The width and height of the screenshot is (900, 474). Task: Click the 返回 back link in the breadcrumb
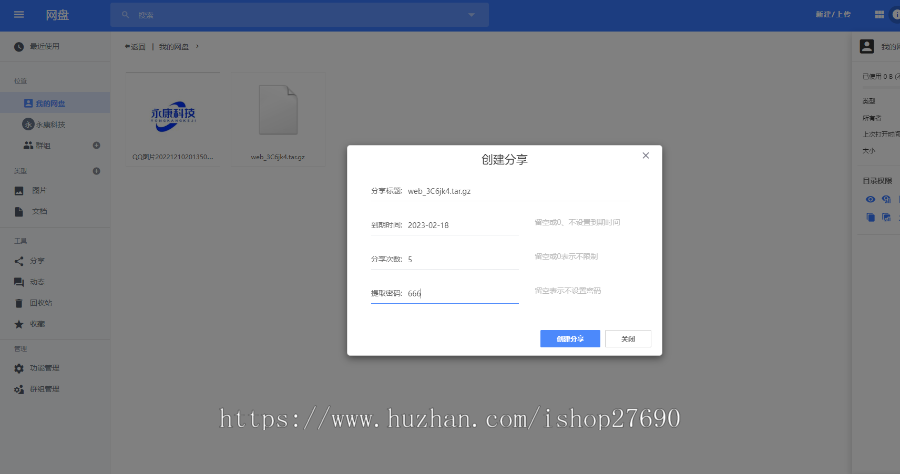pos(135,46)
